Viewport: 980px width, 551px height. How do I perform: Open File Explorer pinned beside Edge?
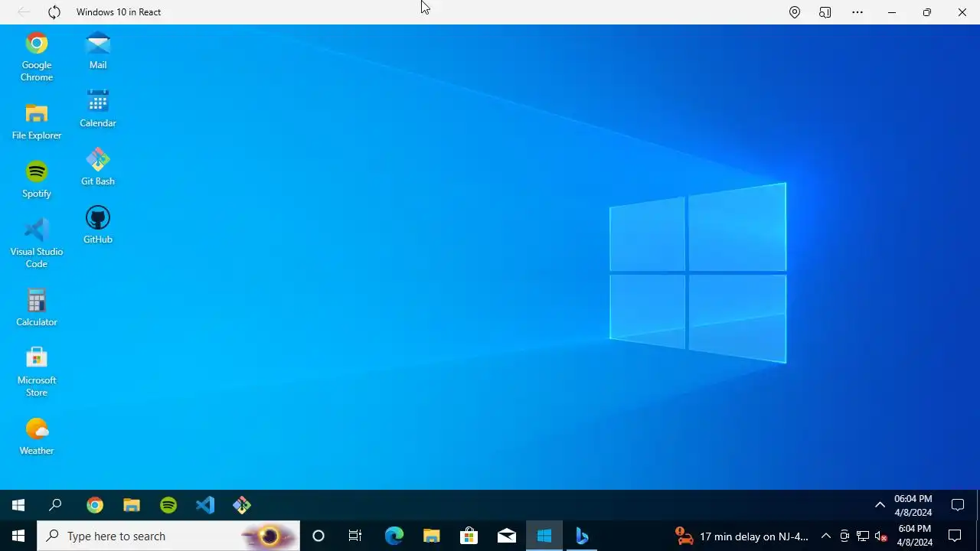[x=432, y=536]
